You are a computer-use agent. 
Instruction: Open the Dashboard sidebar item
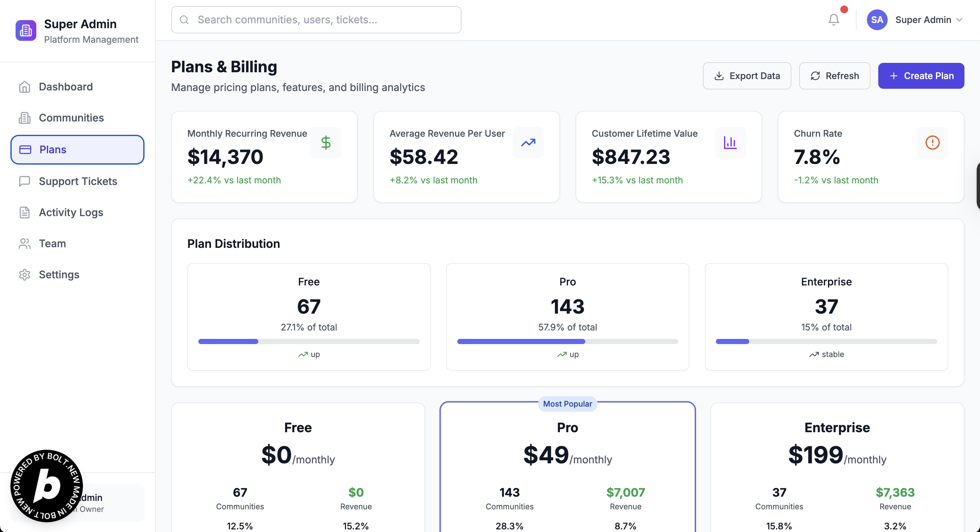(x=65, y=87)
